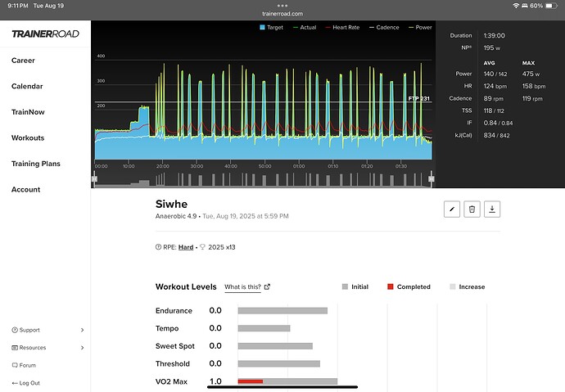Click the trainerroad.com address bar
565x392 pixels.
tap(282, 14)
